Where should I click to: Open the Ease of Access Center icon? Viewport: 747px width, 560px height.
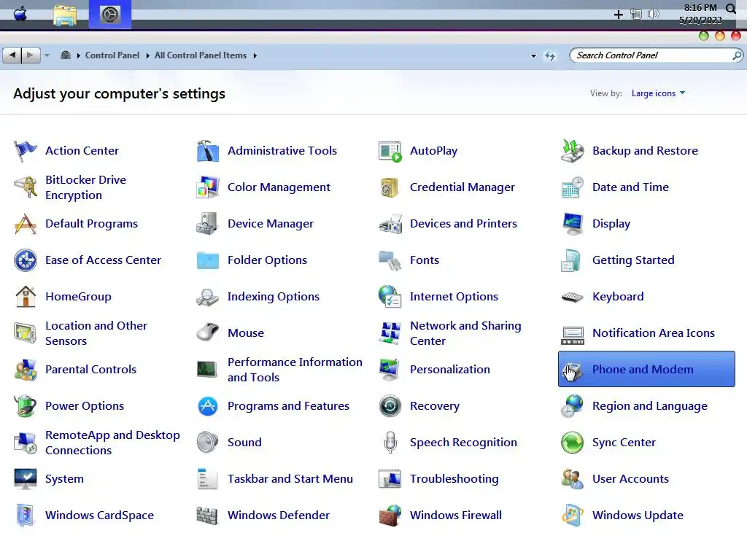(26, 260)
